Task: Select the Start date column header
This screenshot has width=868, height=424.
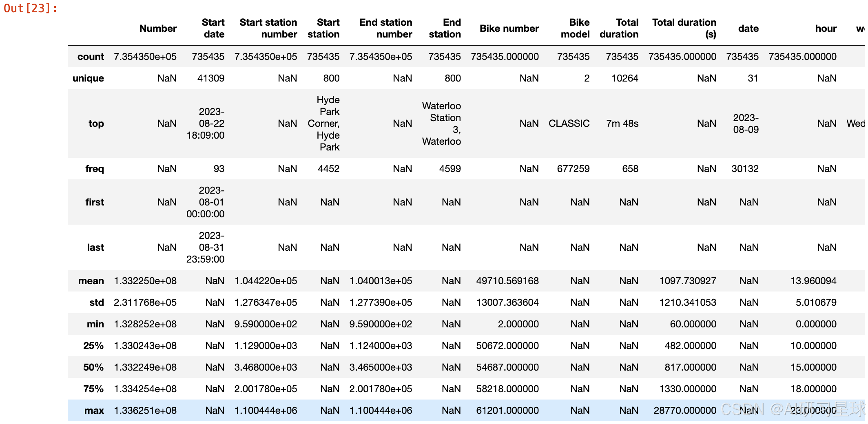Action: [213, 28]
